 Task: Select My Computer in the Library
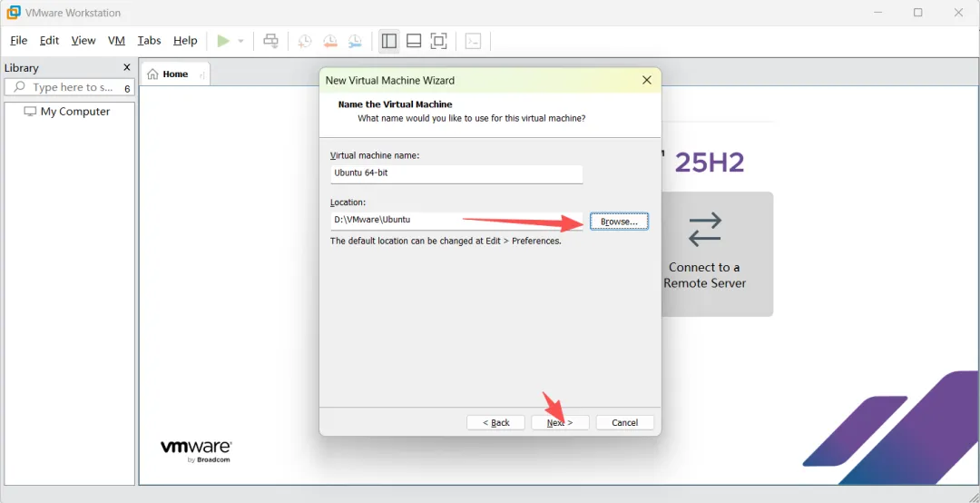[67, 112]
